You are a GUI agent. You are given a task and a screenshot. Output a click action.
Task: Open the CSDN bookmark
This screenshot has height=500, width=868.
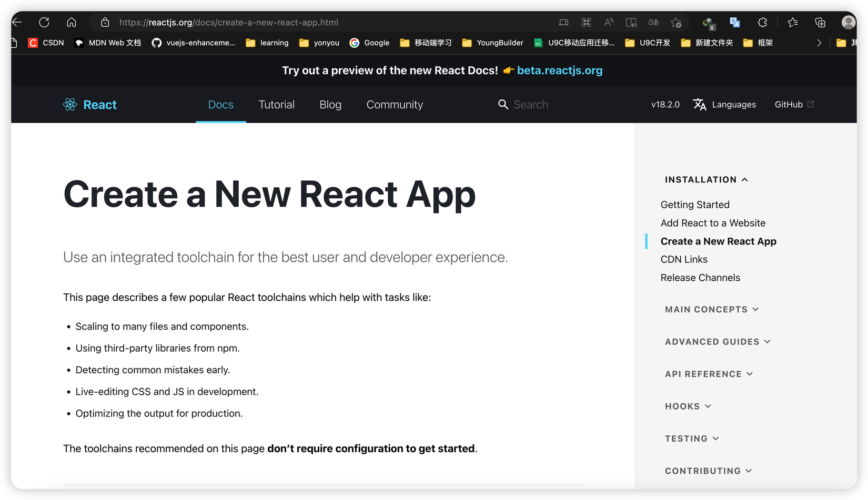click(x=46, y=43)
